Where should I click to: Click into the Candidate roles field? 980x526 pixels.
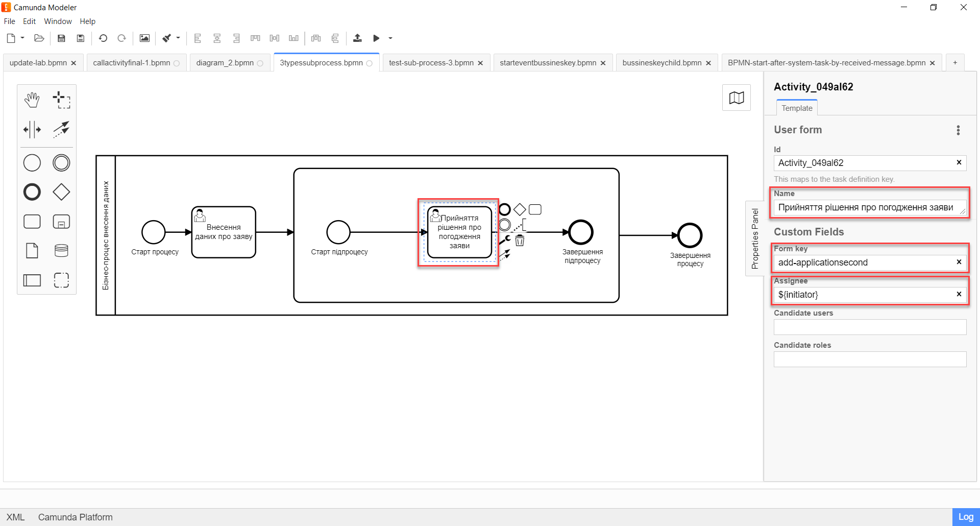[870, 359]
